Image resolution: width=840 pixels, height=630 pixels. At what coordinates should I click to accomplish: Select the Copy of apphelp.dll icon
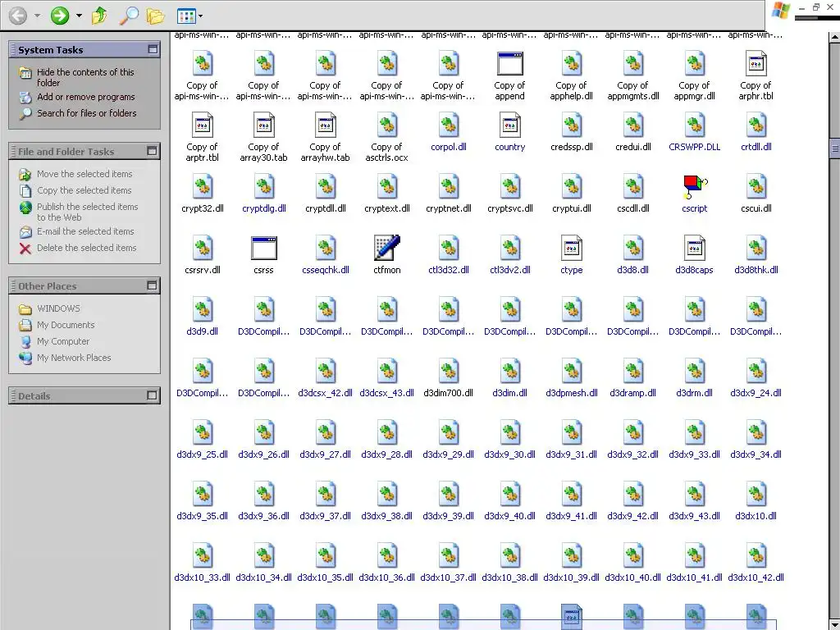[572, 63]
